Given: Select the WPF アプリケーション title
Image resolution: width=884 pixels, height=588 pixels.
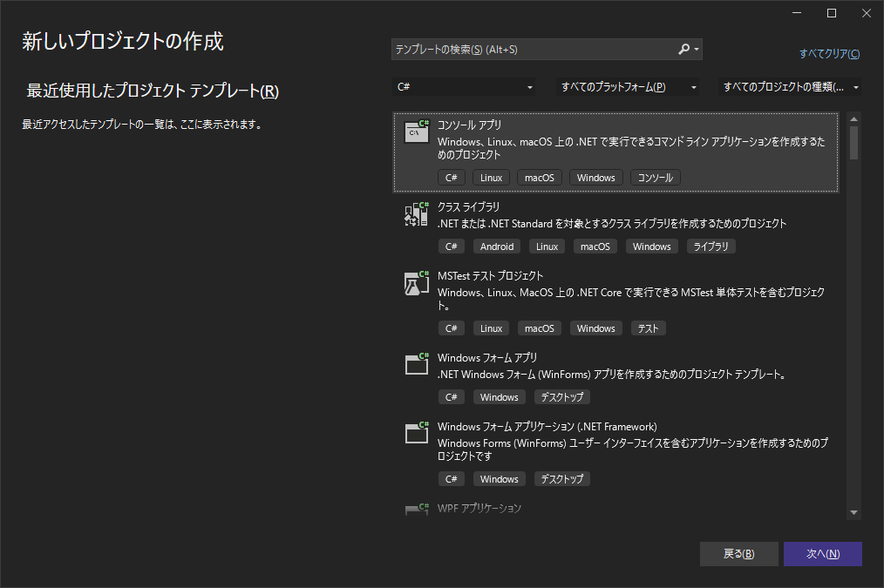Looking at the screenshot, I should (479, 508).
